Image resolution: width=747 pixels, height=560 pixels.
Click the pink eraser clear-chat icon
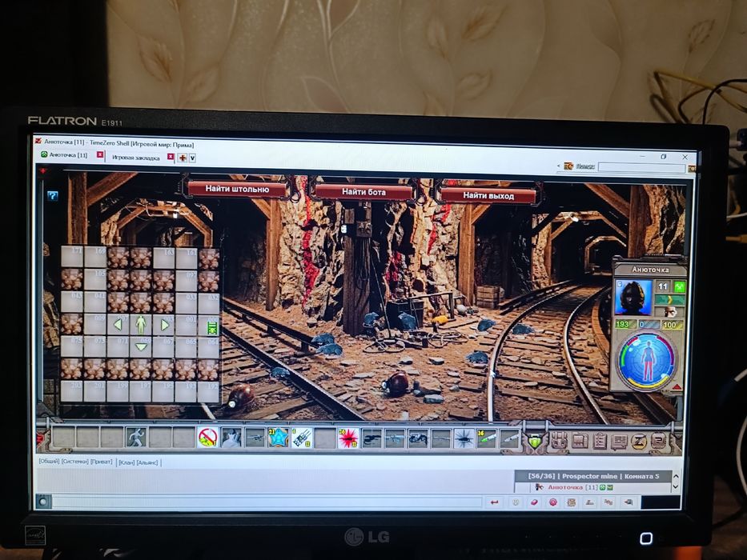[534, 502]
